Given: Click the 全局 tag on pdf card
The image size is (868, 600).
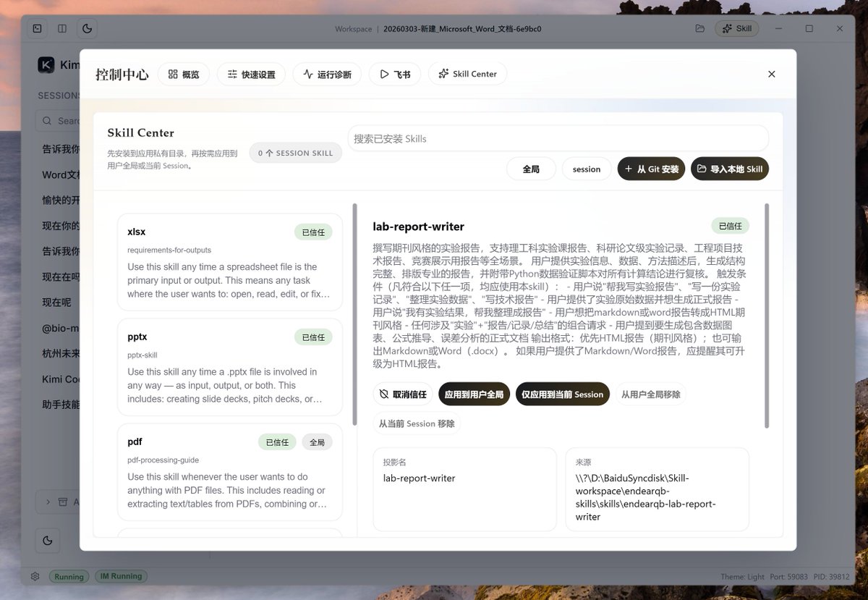Looking at the screenshot, I should [x=317, y=442].
